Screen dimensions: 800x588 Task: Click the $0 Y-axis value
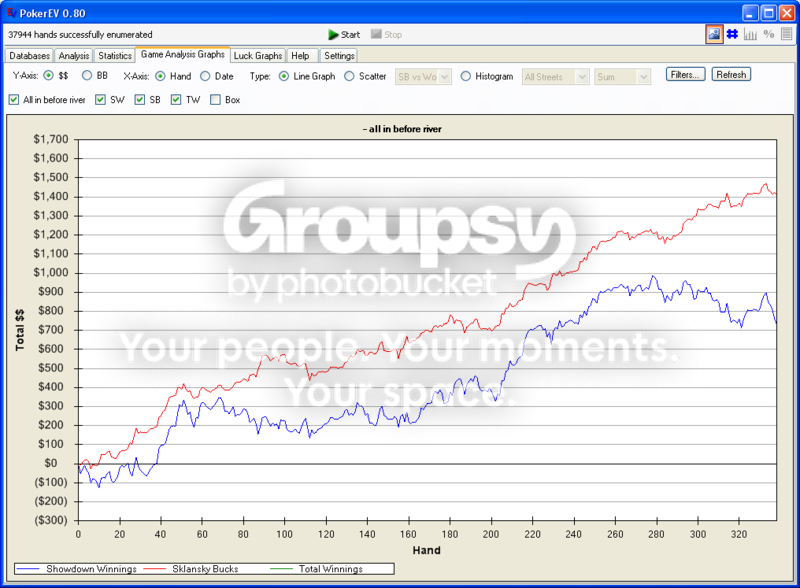click(51, 463)
